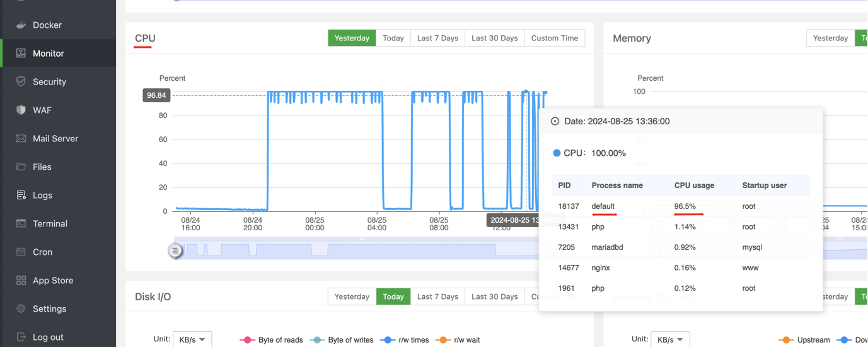The image size is (868, 347).
Task: Select the CPU Custom Time range option
Action: pyautogui.click(x=555, y=38)
